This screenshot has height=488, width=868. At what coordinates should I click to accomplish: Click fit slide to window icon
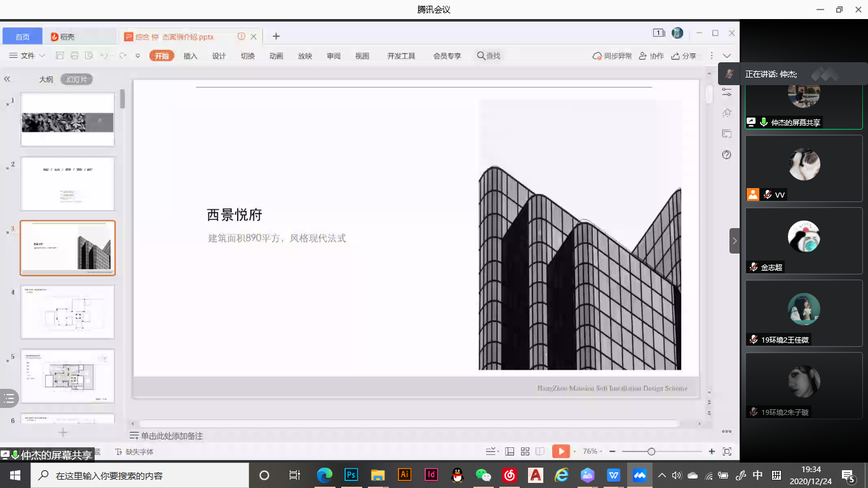pyautogui.click(x=727, y=451)
